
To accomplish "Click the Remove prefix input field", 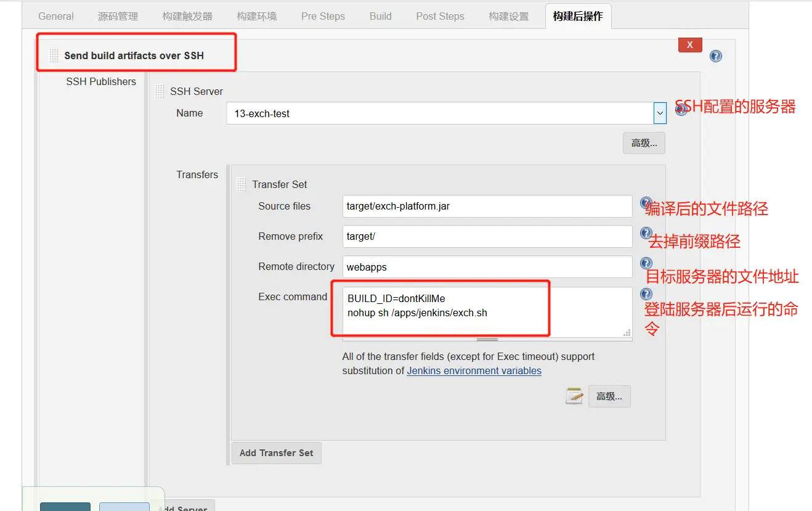I will pos(487,236).
